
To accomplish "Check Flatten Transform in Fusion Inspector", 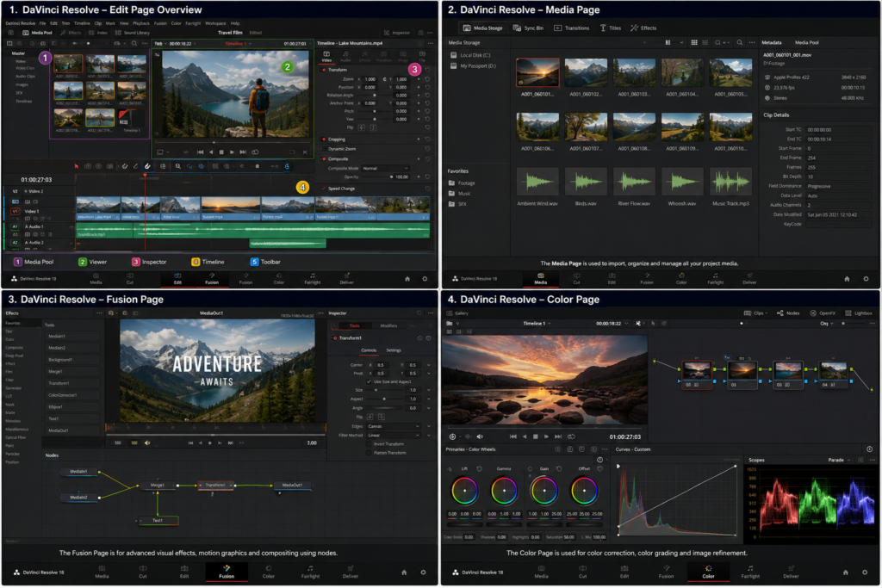I will tap(369, 453).
